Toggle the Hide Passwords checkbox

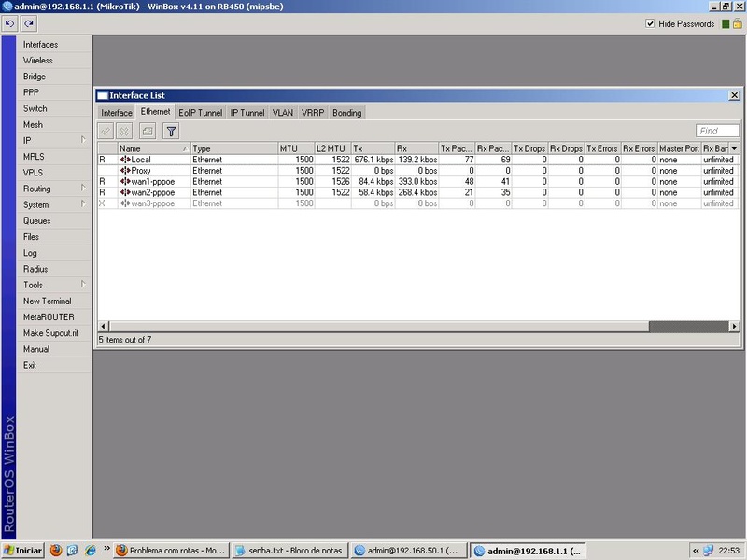point(650,23)
